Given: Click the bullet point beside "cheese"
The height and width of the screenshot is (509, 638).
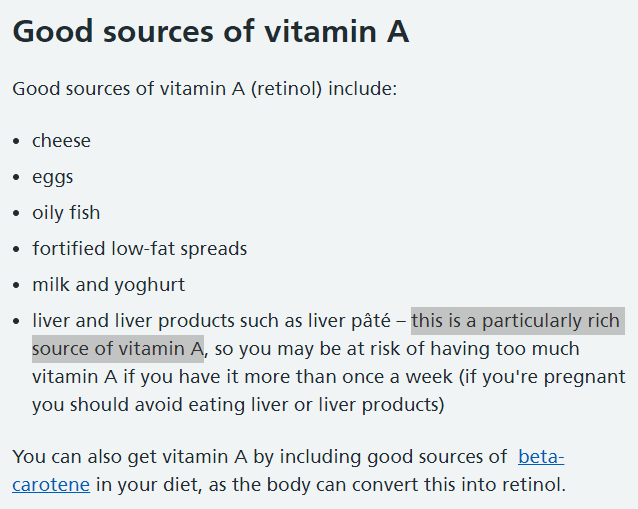Looking at the screenshot, I should pos(16,141).
